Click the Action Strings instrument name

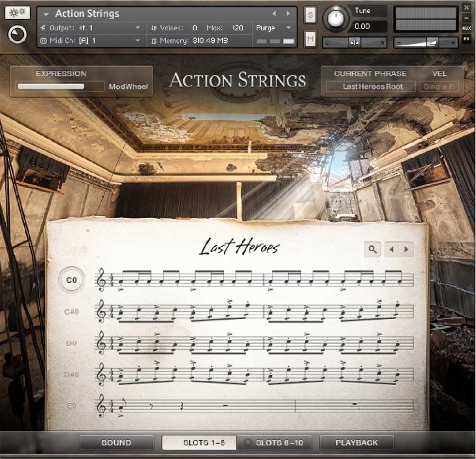click(x=87, y=14)
